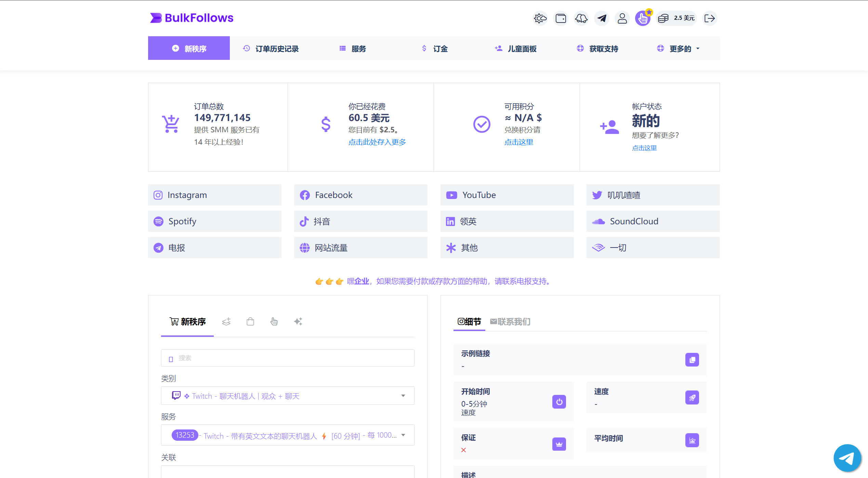Select the 抖音 TikTok category button
The image size is (868, 478).
(361, 221)
